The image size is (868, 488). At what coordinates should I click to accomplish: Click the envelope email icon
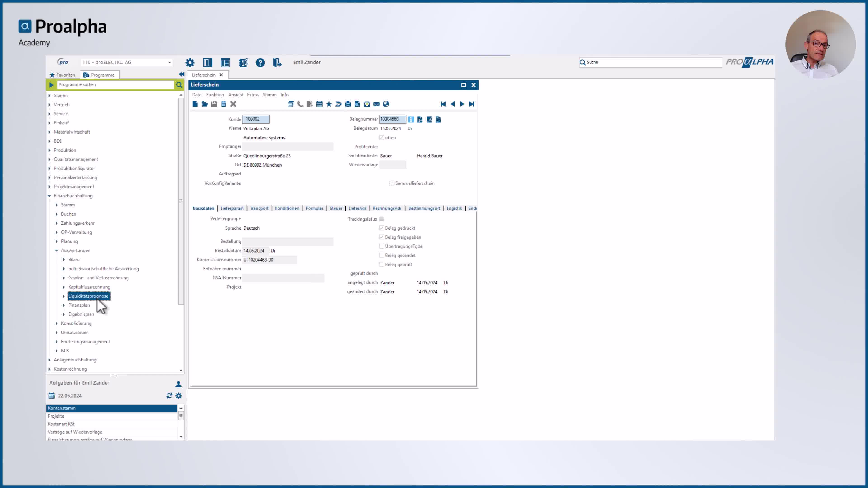pyautogui.click(x=376, y=104)
